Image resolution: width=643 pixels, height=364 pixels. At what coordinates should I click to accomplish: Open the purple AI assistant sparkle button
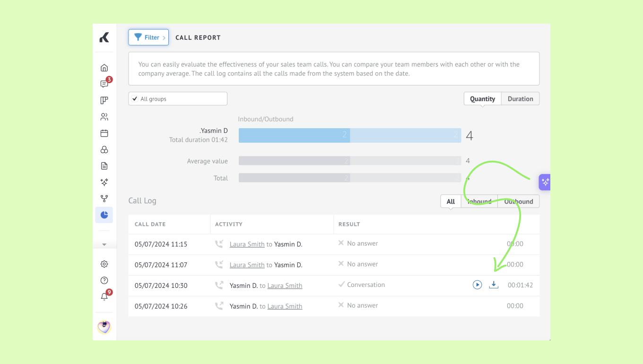(x=545, y=182)
